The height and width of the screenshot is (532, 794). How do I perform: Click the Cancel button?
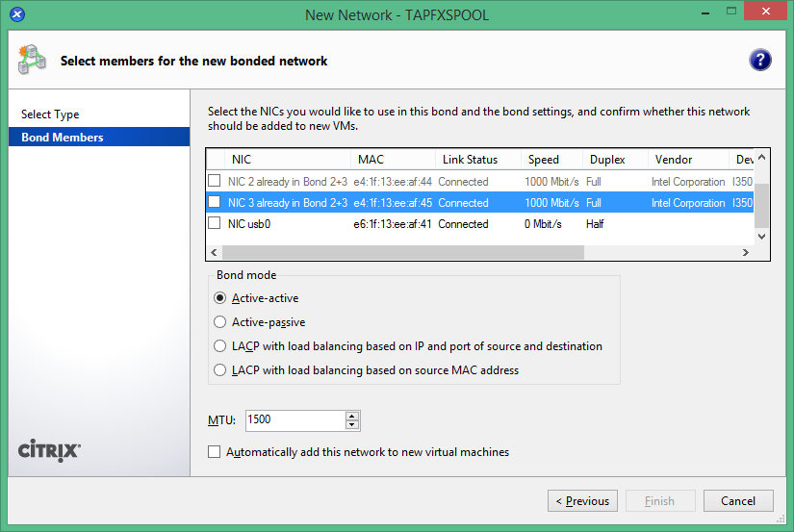738,501
